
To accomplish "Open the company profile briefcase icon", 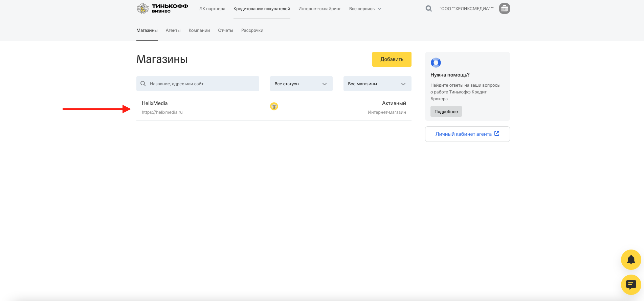I will pyautogui.click(x=504, y=8).
